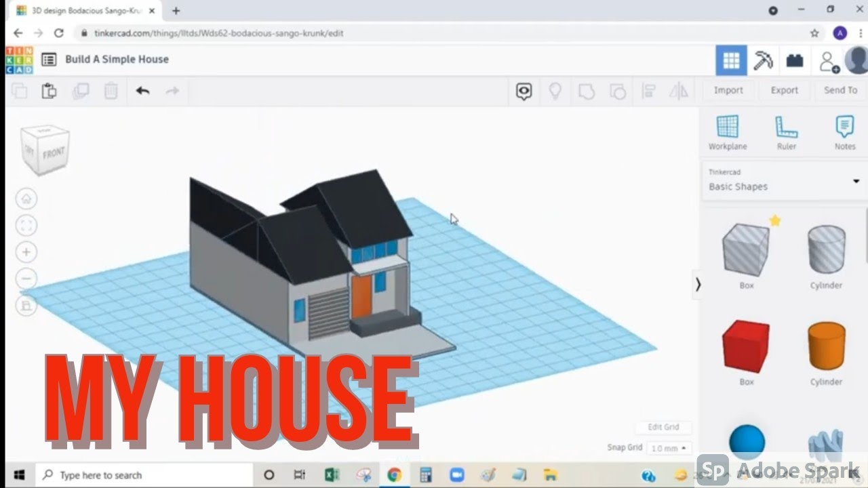Click the Export button
868x488 pixels.
pyautogui.click(x=785, y=90)
